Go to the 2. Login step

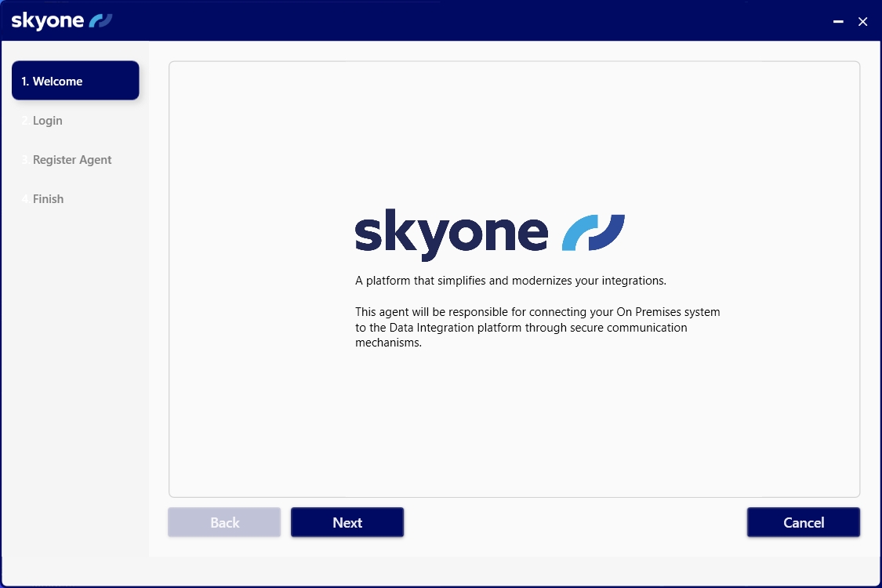(x=47, y=121)
